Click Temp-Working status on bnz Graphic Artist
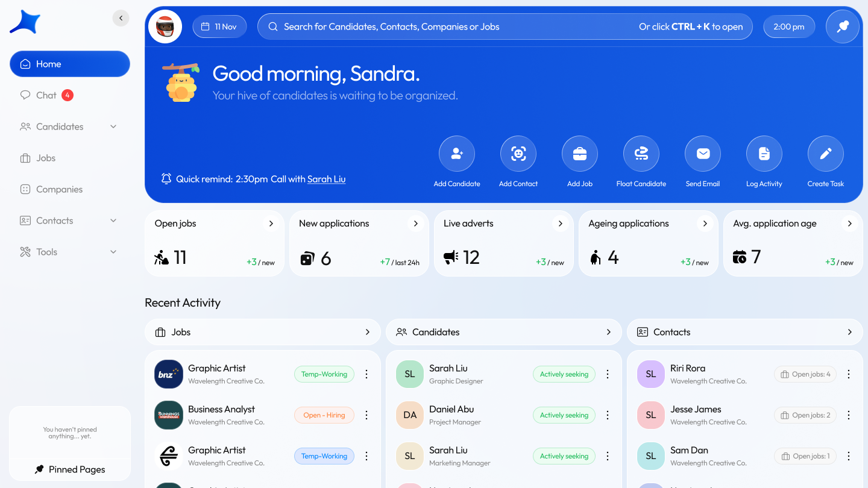The height and width of the screenshot is (488, 868). tap(324, 374)
